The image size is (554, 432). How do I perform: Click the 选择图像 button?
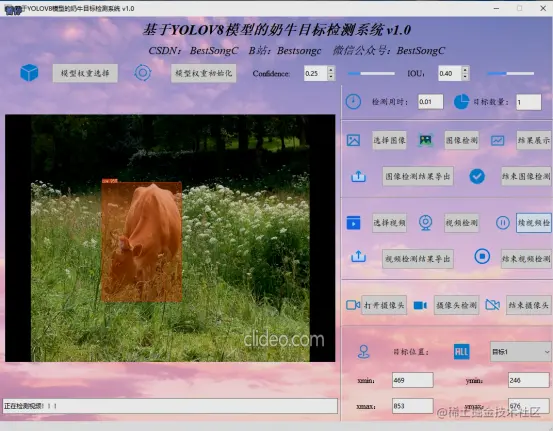coord(389,140)
